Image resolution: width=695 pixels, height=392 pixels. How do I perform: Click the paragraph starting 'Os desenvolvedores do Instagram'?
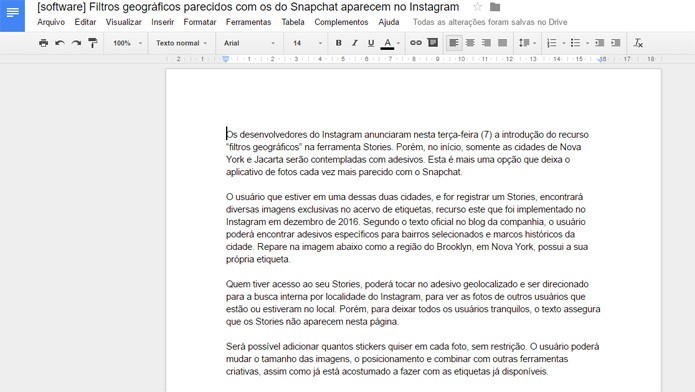pos(407,153)
